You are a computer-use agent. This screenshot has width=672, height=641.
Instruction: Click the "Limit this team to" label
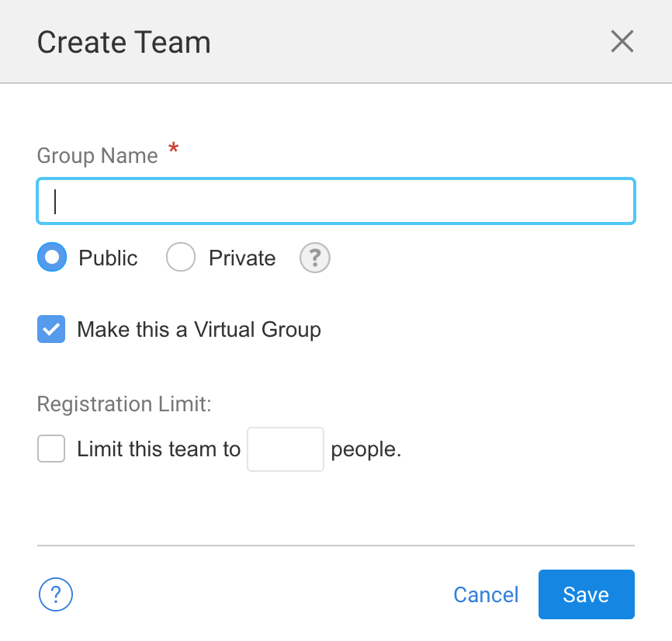tap(159, 449)
